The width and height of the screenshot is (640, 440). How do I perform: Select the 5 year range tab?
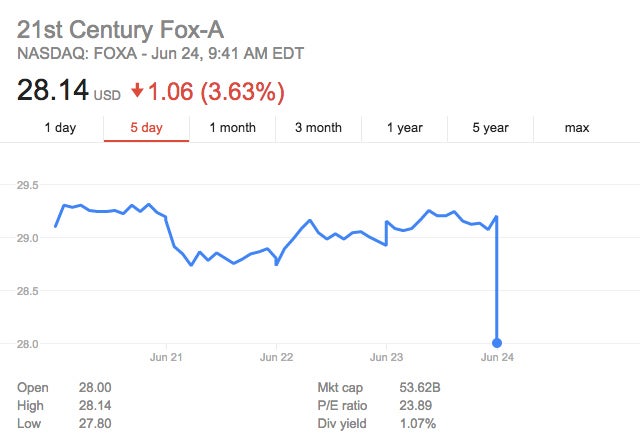pyautogui.click(x=490, y=128)
